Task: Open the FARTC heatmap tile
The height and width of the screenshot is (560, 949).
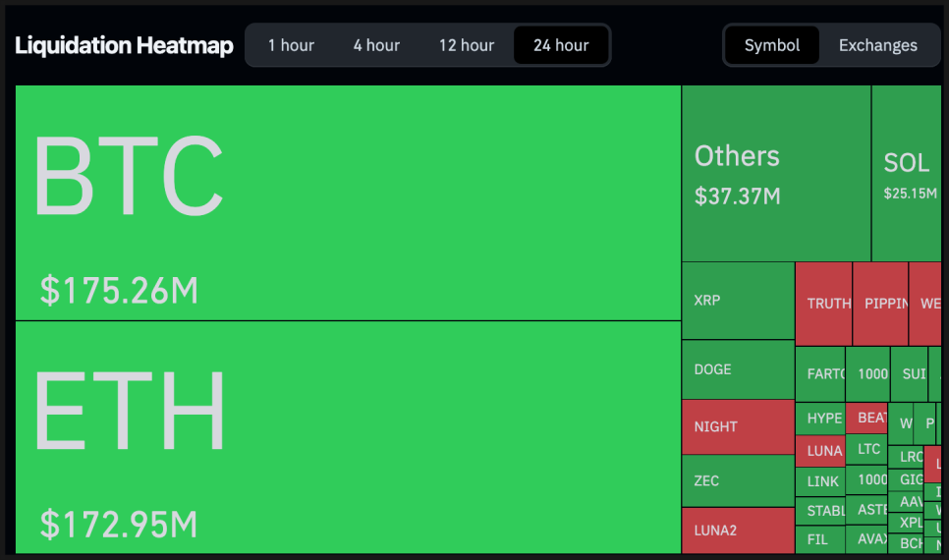Action: [x=820, y=374]
